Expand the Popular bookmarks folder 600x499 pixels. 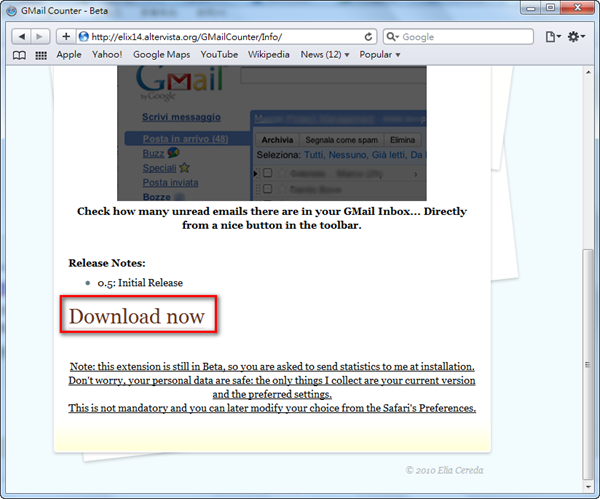380,55
